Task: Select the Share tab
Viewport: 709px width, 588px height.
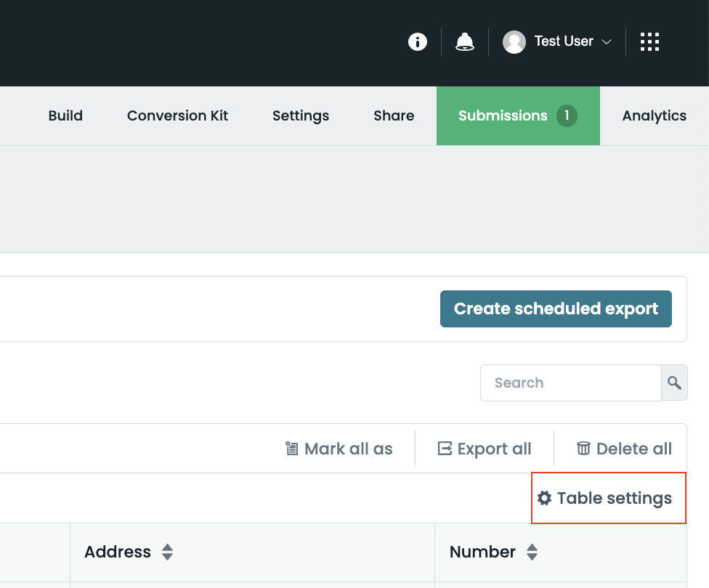Action: click(x=394, y=116)
